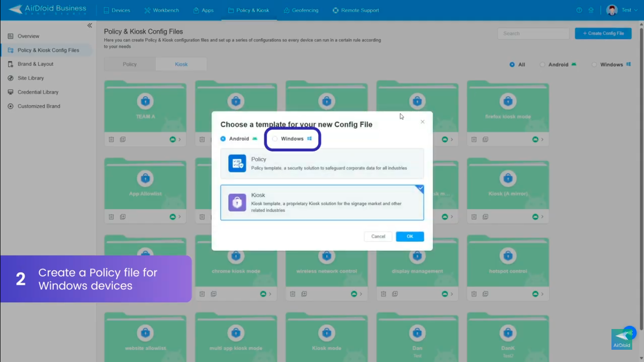Delete the firefox kiosk mode config
This screenshot has height=362, width=644.
pyautogui.click(x=474, y=140)
